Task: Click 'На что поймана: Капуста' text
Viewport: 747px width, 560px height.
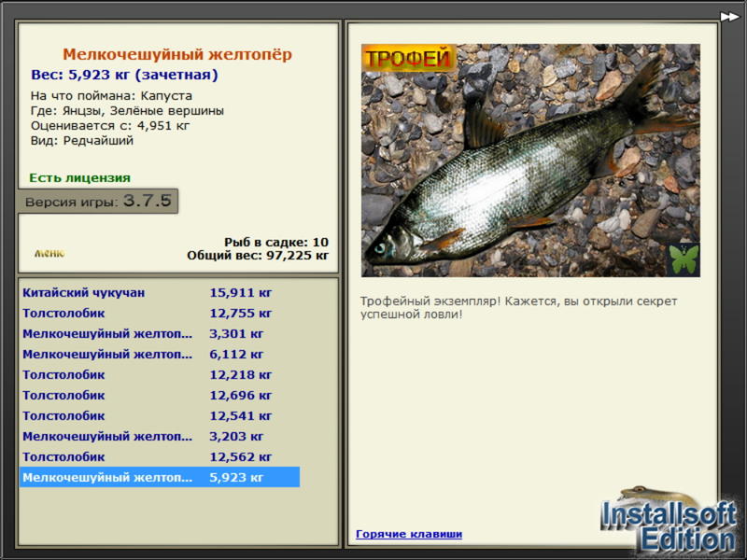Action: tap(111, 96)
